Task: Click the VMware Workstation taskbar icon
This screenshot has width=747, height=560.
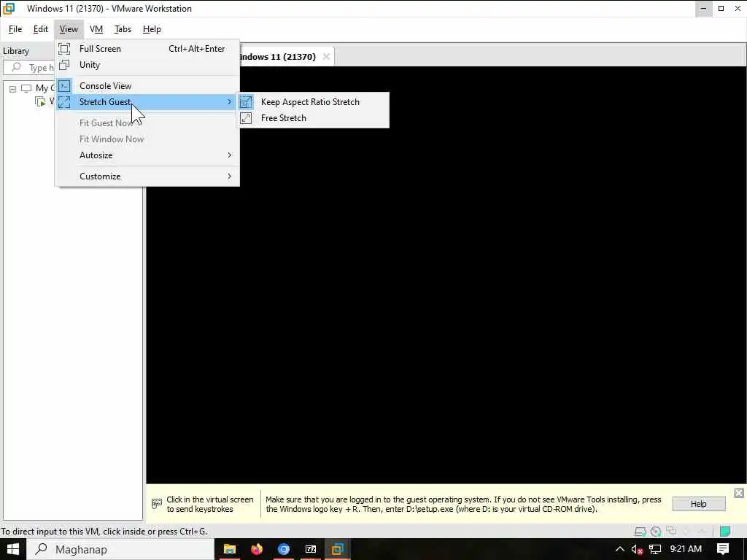Action: (338, 550)
